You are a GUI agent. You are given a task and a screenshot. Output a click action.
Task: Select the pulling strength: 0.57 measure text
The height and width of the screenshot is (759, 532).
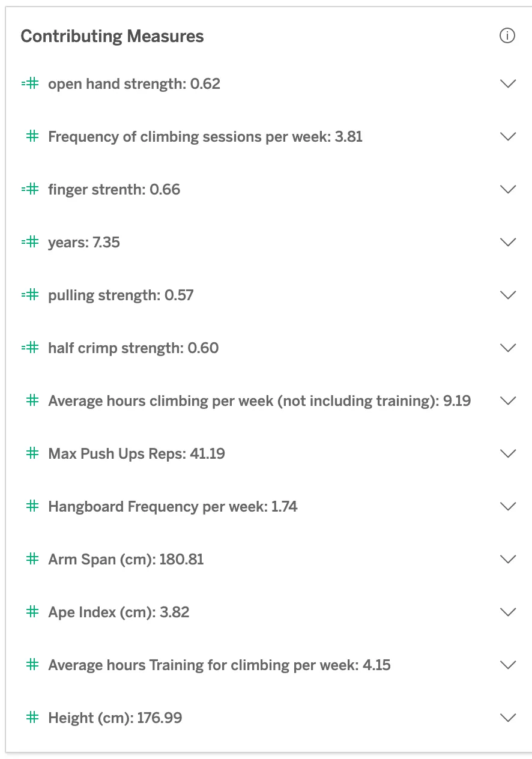point(121,295)
